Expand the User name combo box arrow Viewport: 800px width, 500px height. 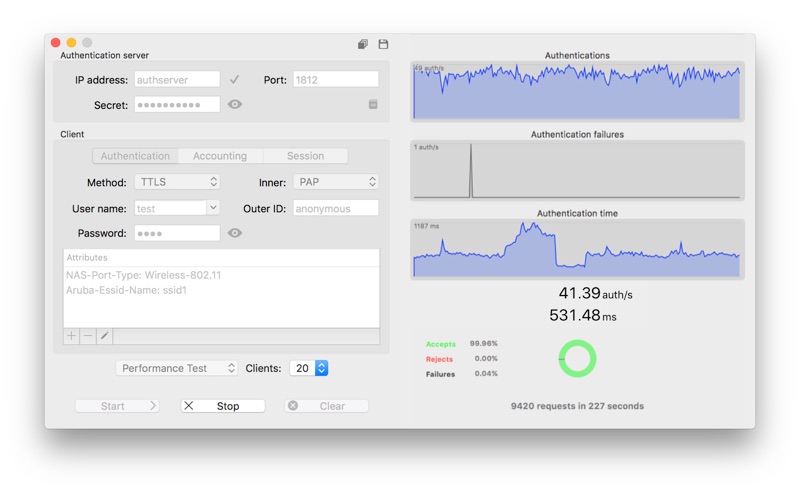tap(213, 208)
